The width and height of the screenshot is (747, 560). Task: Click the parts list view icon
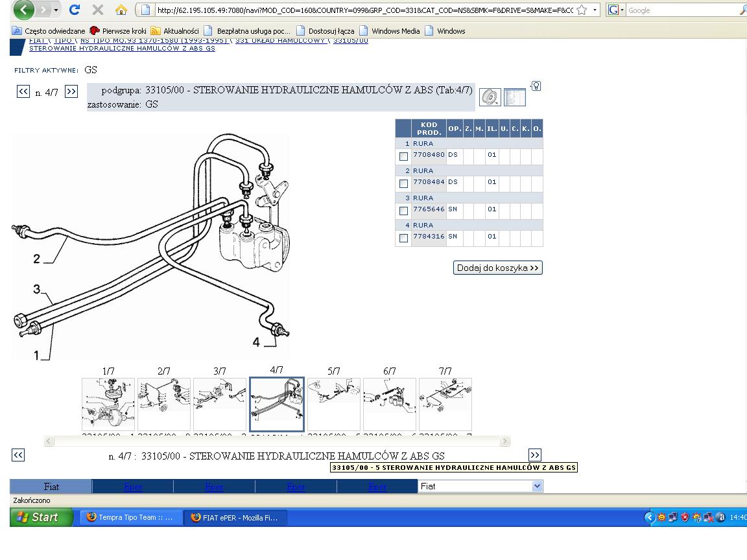[514, 97]
